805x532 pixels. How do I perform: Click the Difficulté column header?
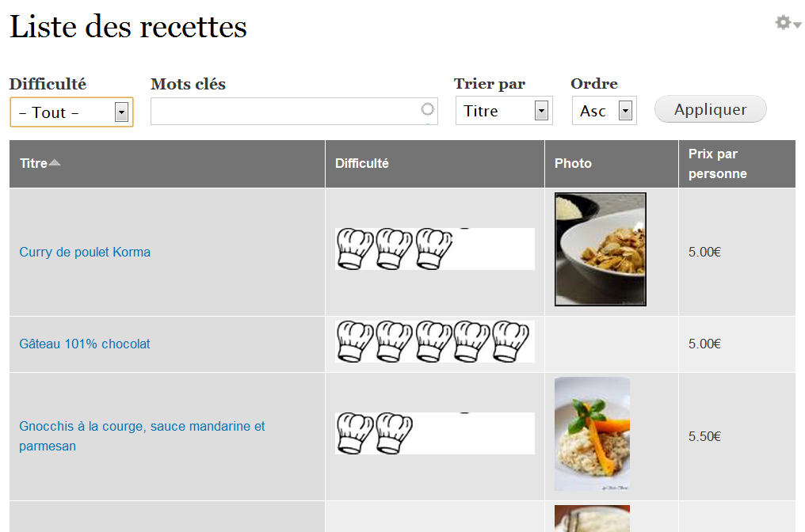pyautogui.click(x=362, y=164)
